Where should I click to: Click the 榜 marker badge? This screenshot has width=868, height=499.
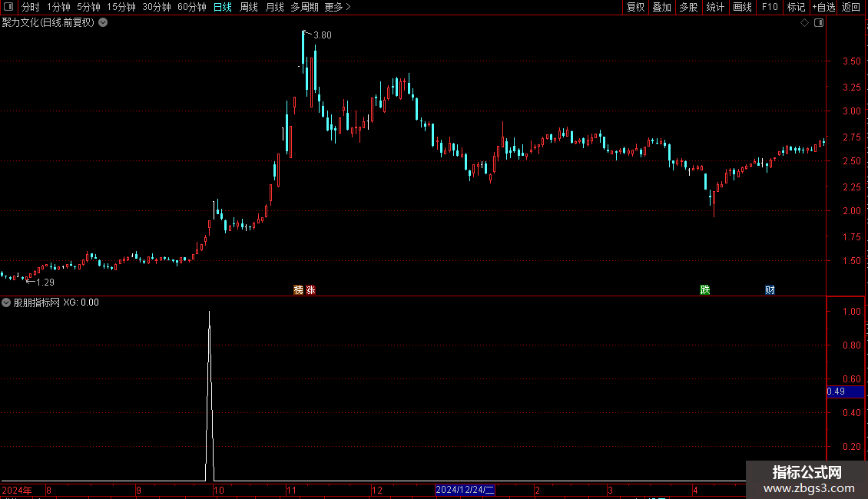coord(298,290)
